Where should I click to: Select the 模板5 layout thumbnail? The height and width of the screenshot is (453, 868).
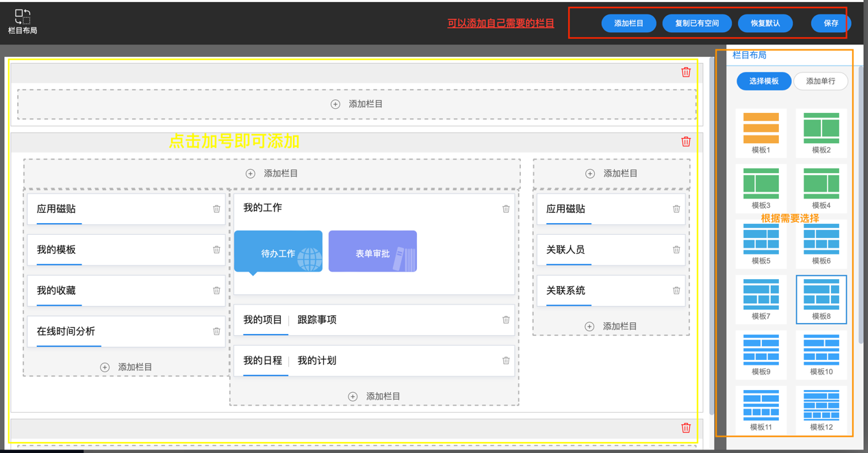[x=761, y=240]
